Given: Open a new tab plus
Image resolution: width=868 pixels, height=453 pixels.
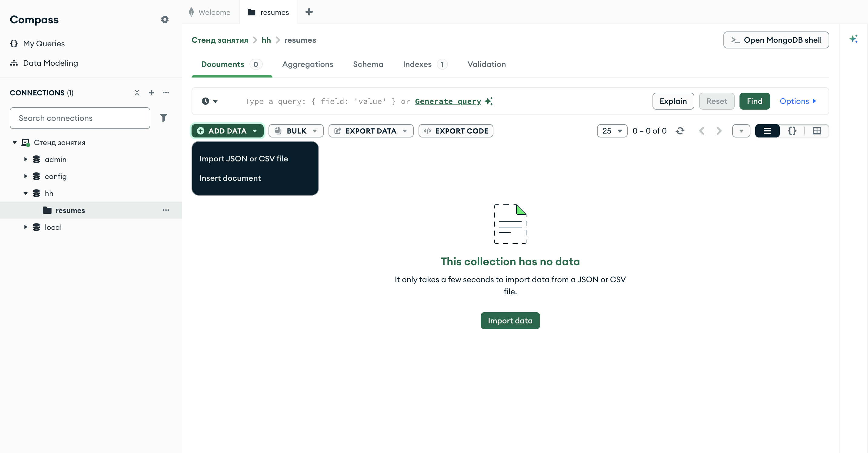Looking at the screenshot, I should click(x=309, y=12).
